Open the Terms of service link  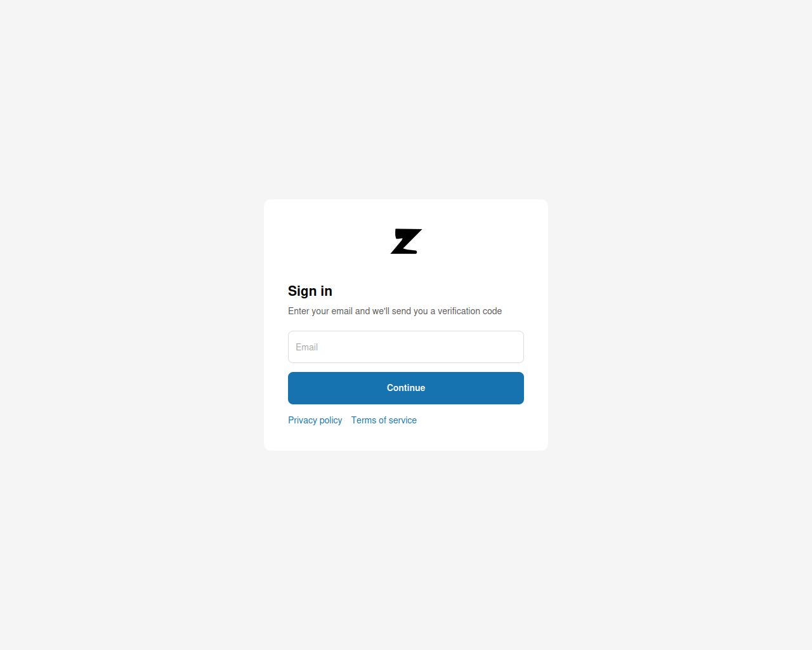(384, 420)
